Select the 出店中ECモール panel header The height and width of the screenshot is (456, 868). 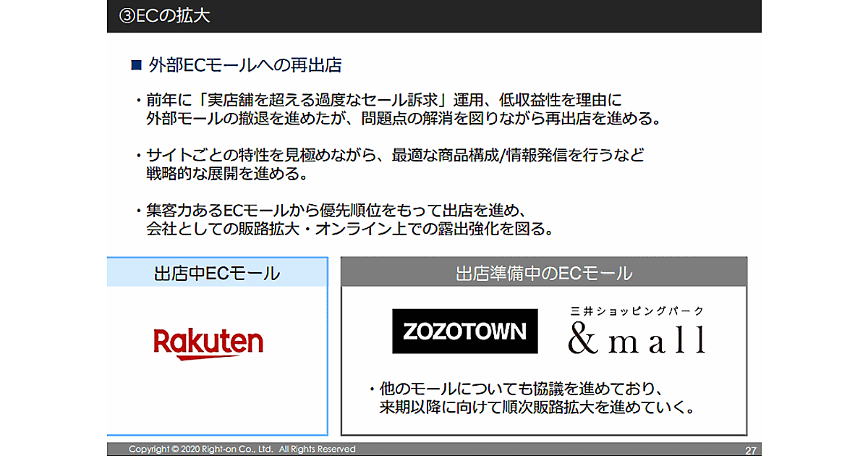coord(217,273)
